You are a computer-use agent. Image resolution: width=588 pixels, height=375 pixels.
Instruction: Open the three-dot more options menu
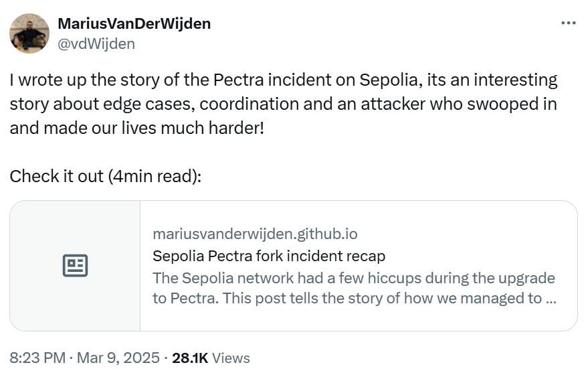568,23
